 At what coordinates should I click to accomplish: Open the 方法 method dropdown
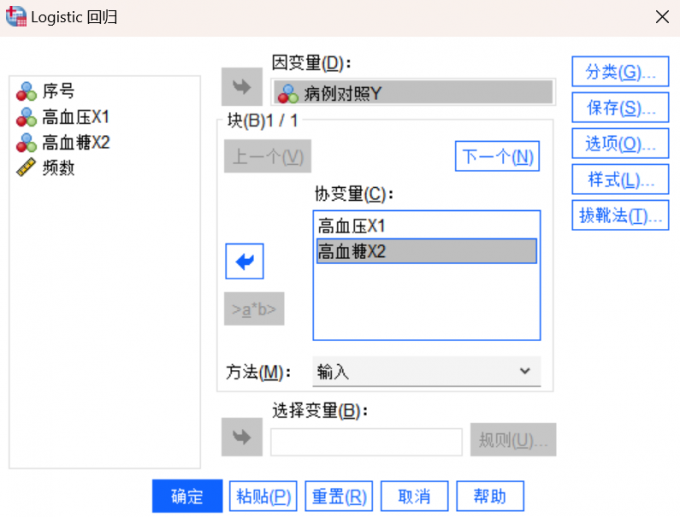coord(427,371)
